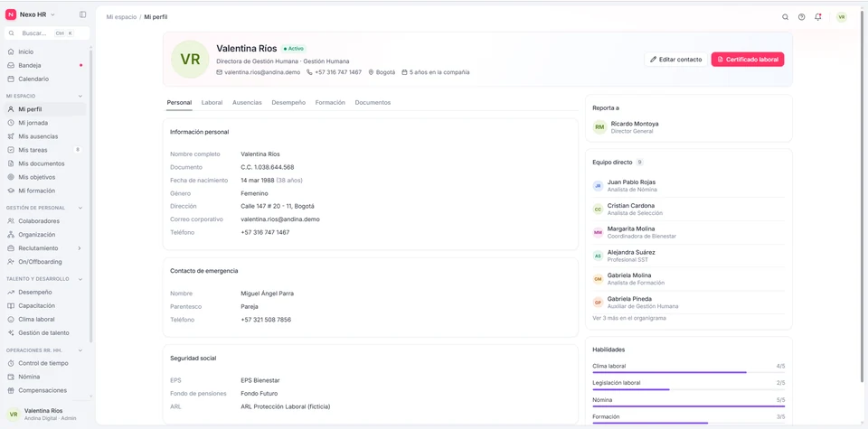Switch to the Documentos tab
The height and width of the screenshot is (429, 868).
(373, 103)
